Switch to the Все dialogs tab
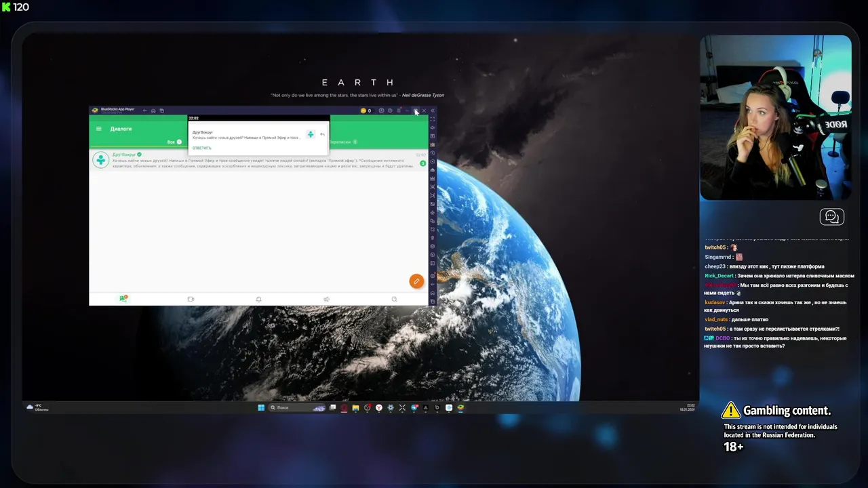 pyautogui.click(x=174, y=142)
